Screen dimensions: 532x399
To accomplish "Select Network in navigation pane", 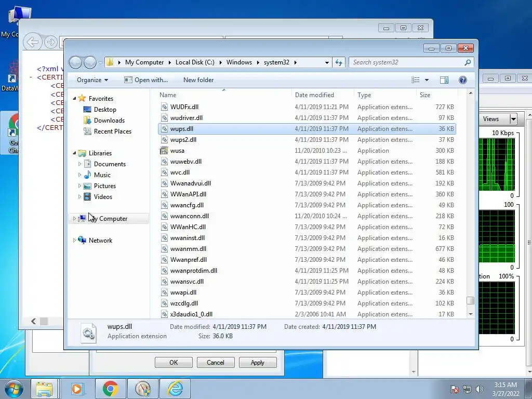I will (x=100, y=240).
